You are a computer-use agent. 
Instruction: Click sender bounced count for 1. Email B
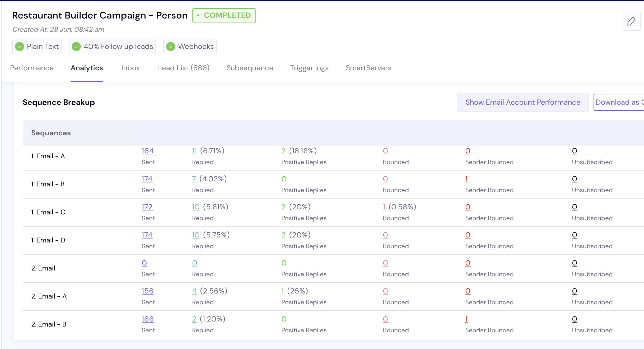466,179
